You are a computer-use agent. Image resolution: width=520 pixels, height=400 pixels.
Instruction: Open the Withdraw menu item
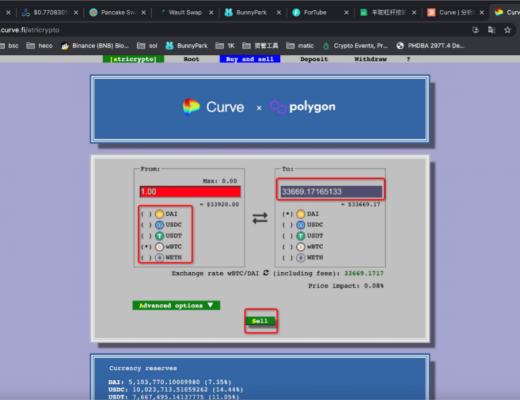(370, 59)
